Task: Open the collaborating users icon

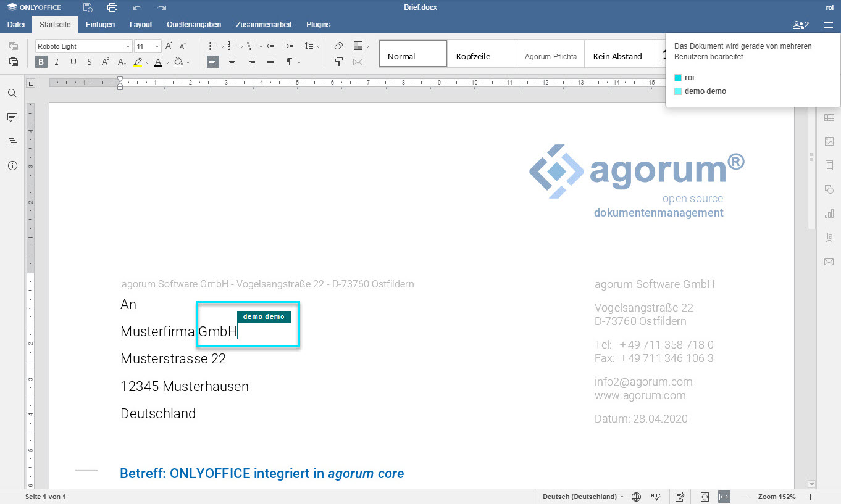Action: coord(800,25)
